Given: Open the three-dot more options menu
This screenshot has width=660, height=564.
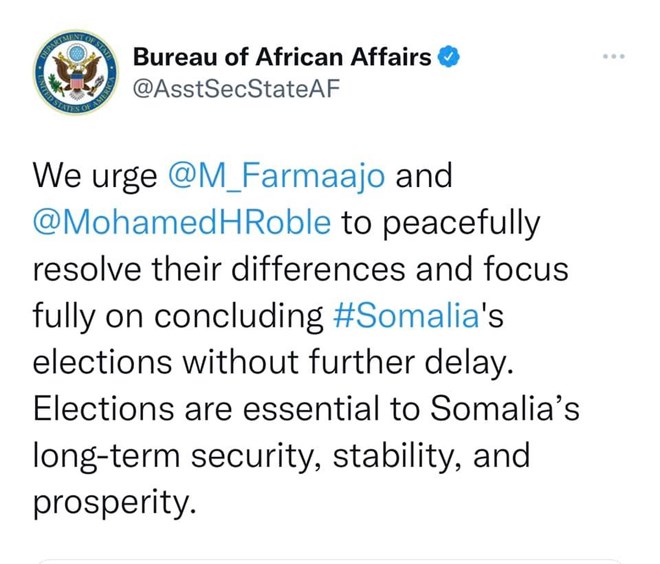Looking at the screenshot, I should click(612, 55).
